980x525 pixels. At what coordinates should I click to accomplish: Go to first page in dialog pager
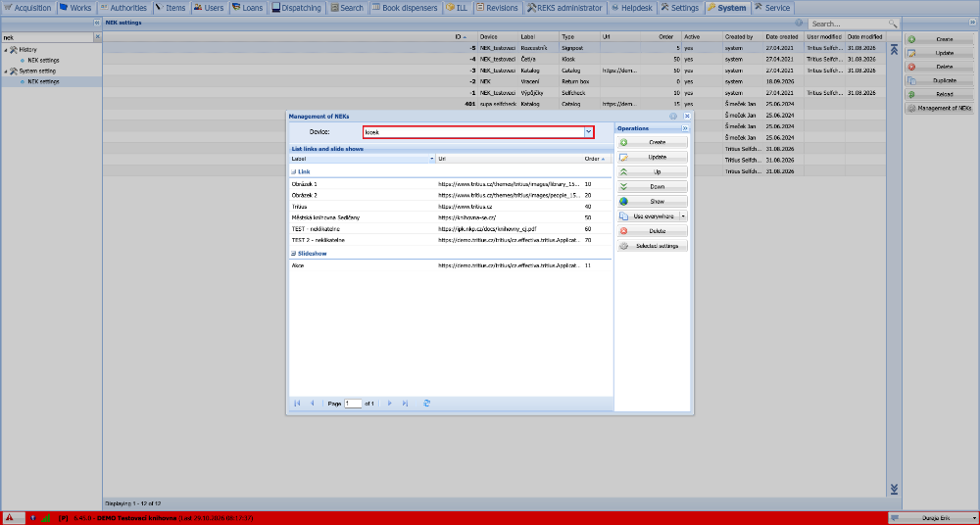297,404
